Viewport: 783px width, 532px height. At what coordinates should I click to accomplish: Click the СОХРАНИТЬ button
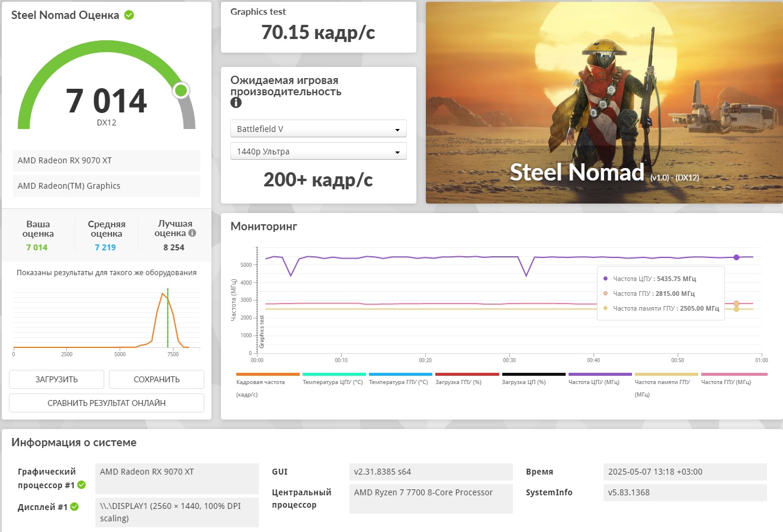tap(156, 379)
